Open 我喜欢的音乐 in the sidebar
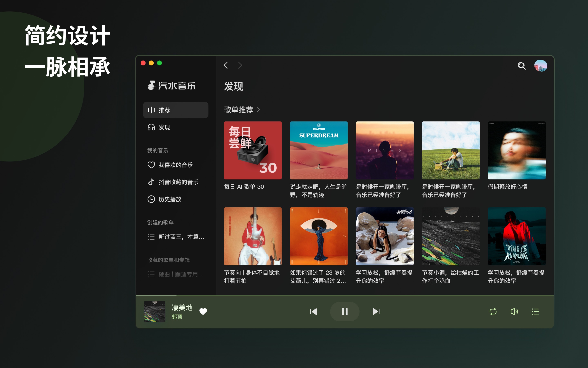This screenshot has height=368, width=588. (176, 165)
